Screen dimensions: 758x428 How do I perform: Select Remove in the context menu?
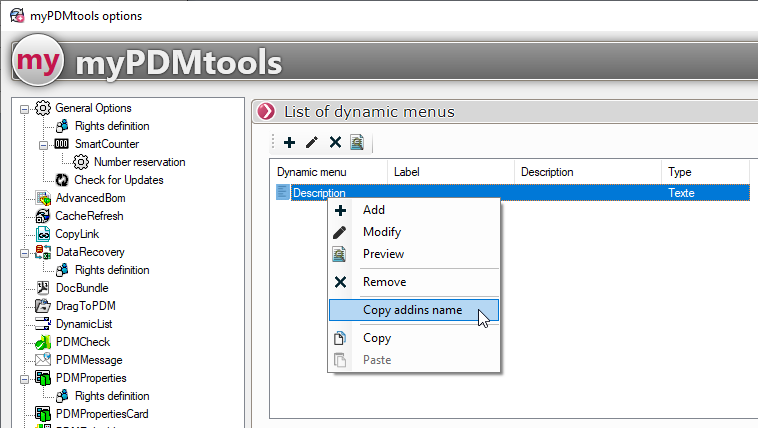coord(384,282)
